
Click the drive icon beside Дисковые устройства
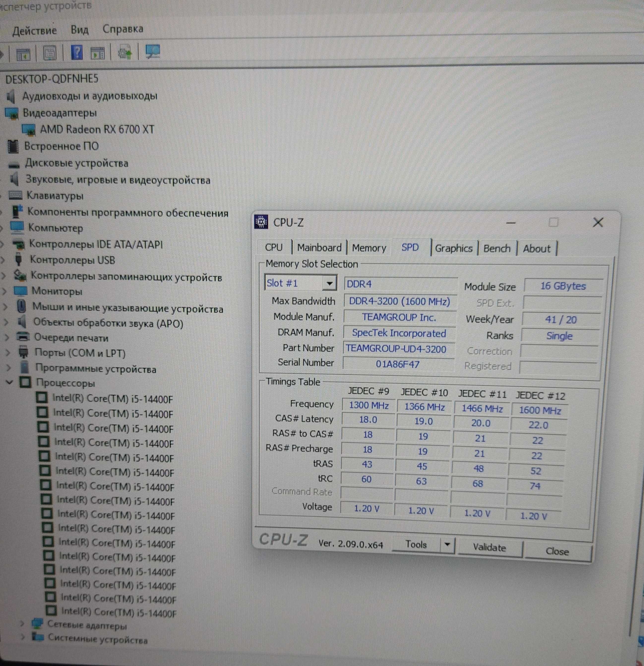click(14, 166)
